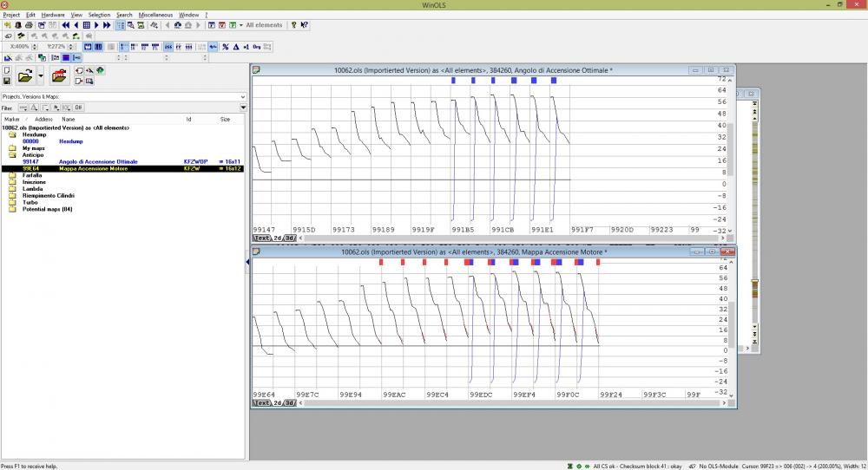Click the red export file folder icon

tap(59, 75)
